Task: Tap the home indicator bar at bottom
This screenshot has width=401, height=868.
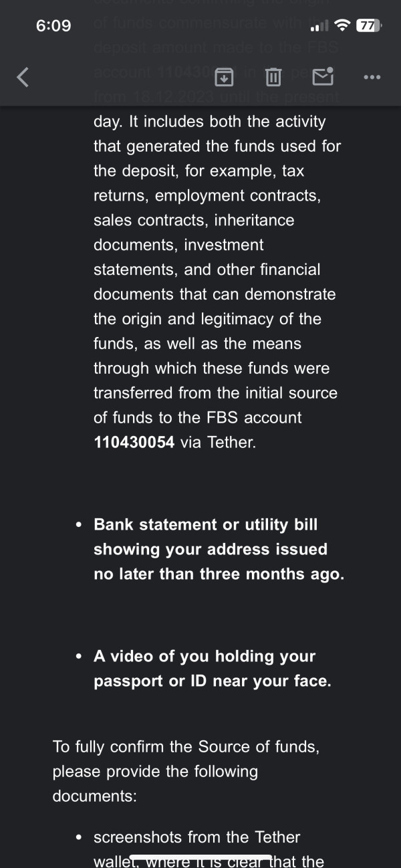Action: 200,857
